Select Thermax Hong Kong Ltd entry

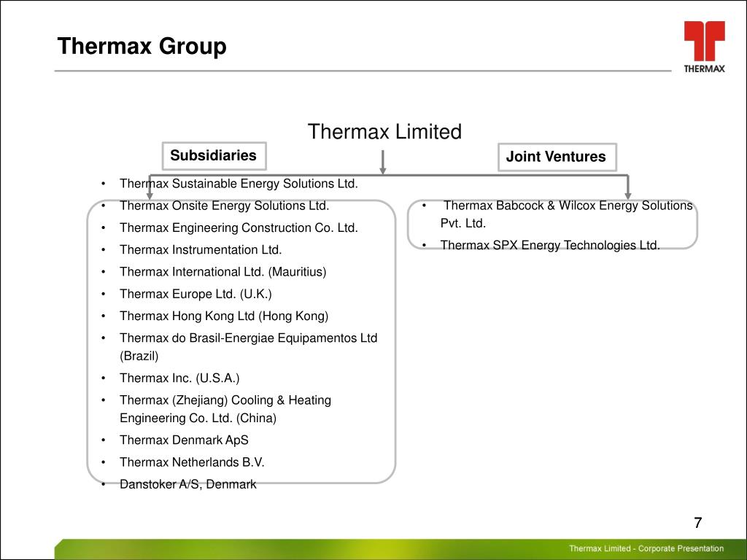[x=224, y=316]
